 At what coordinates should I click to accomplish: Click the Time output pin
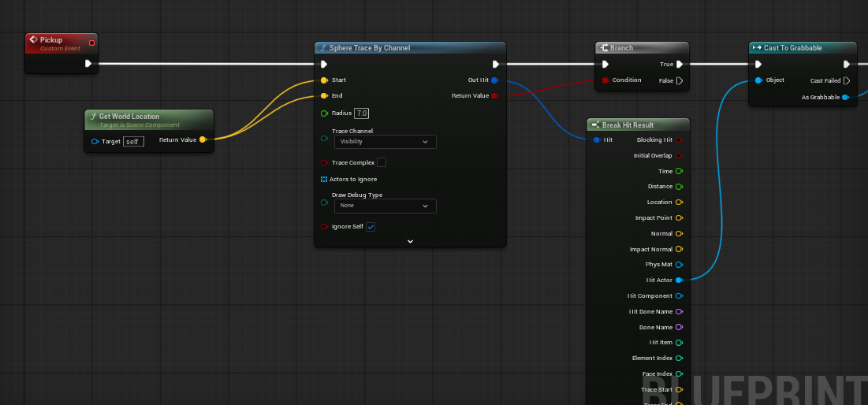coord(680,171)
